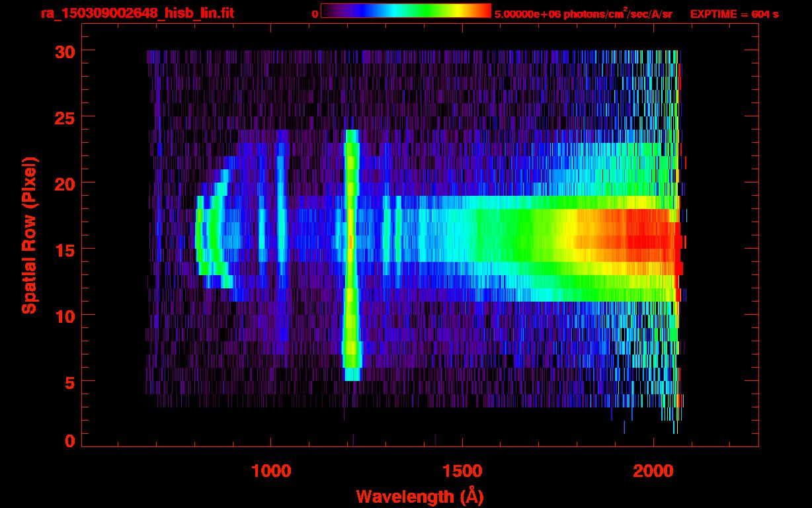812x508 pixels.
Task: Select the y-axis tick label 30
Action: [x=63, y=51]
